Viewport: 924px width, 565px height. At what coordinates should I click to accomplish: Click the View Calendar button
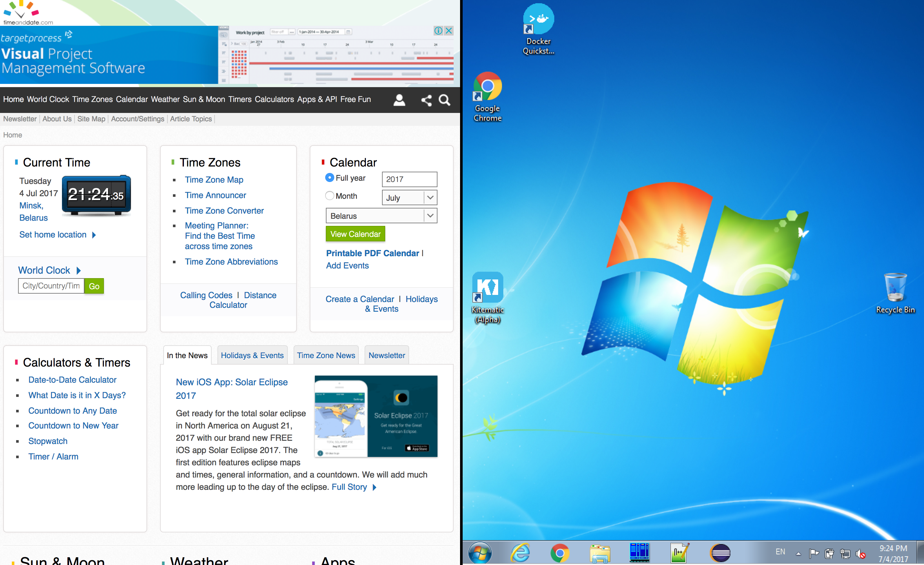pos(355,234)
